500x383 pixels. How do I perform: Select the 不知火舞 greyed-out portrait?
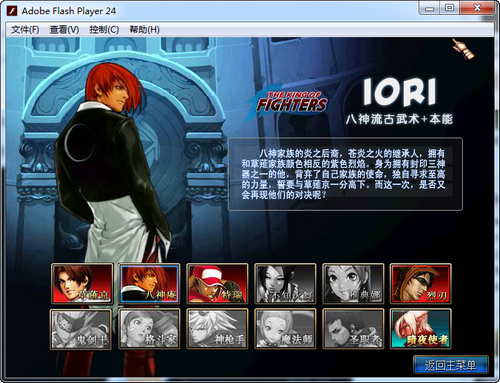tap(285, 284)
